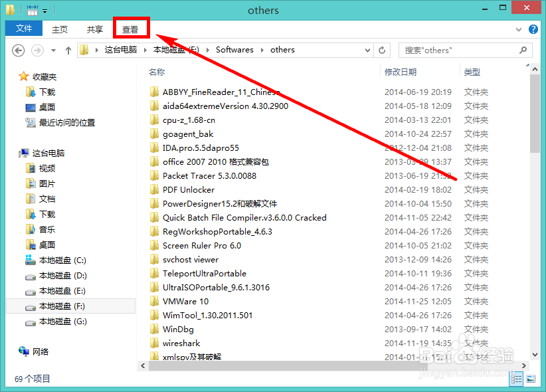
Task: Click the Back navigation arrow
Action: point(18,50)
